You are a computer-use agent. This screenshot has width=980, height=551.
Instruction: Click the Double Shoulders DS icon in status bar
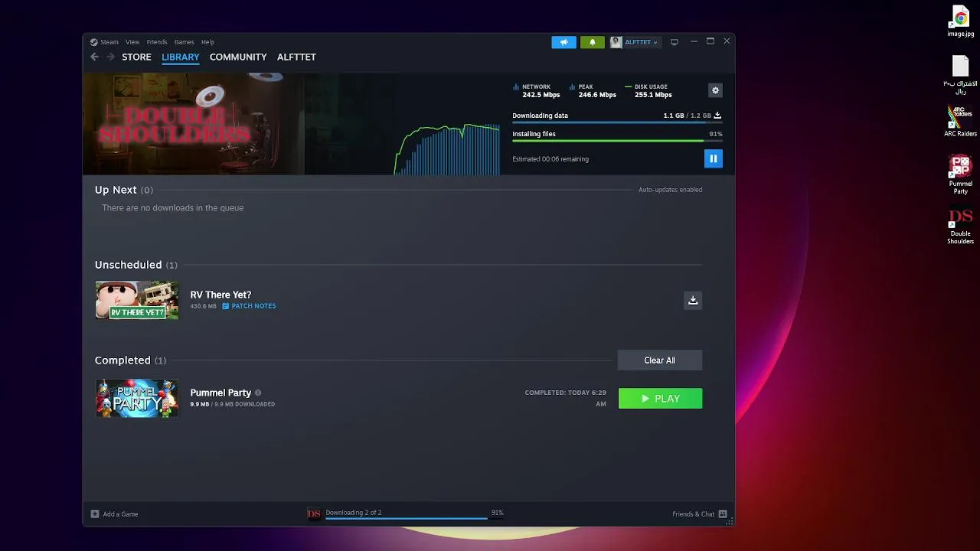(314, 514)
